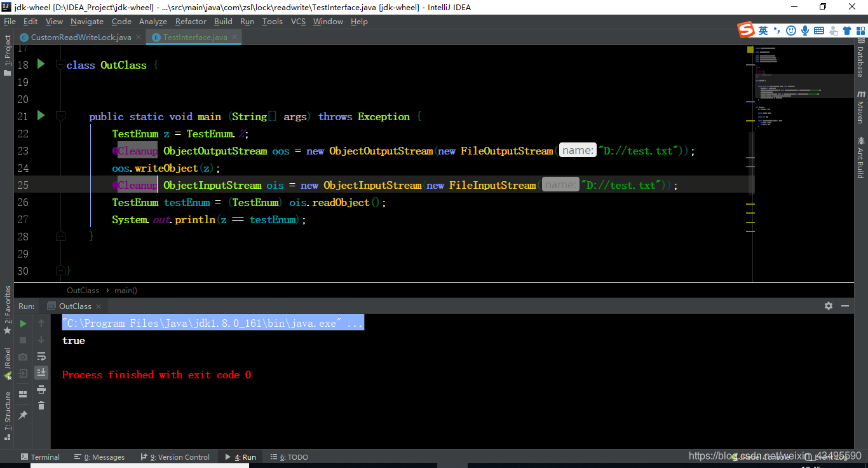Click the java.exe command line in console
This screenshot has width=868, height=468.
click(213, 323)
